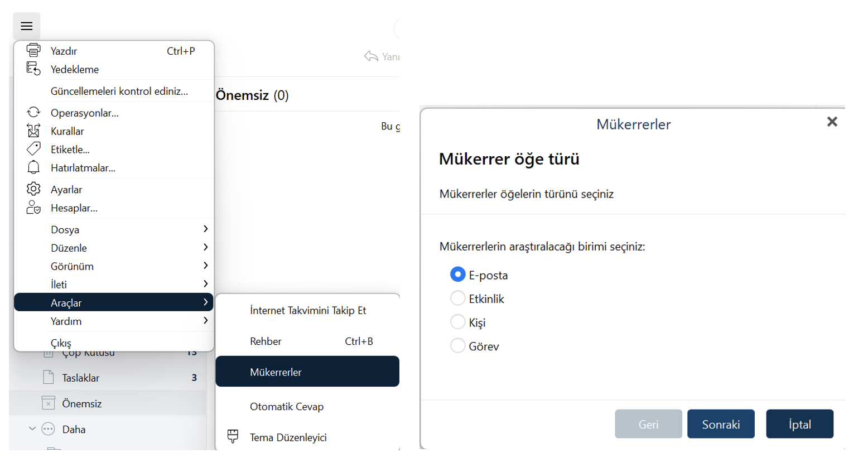
Task: Expand the Dosya submenu arrow
Action: pyautogui.click(x=205, y=229)
